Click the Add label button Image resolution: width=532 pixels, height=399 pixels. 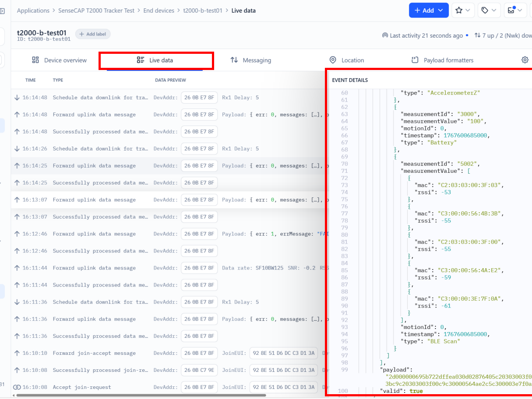tap(93, 34)
